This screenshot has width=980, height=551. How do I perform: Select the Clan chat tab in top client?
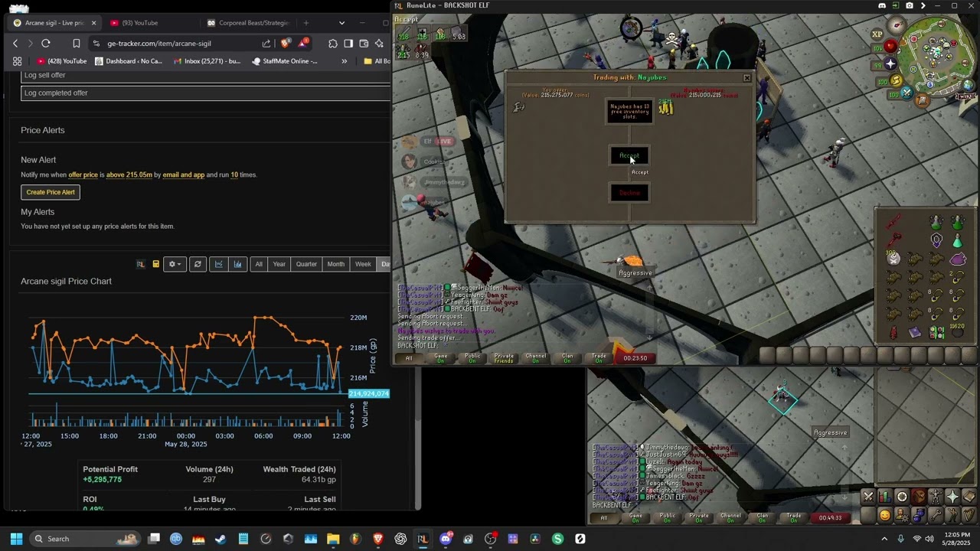pos(567,357)
